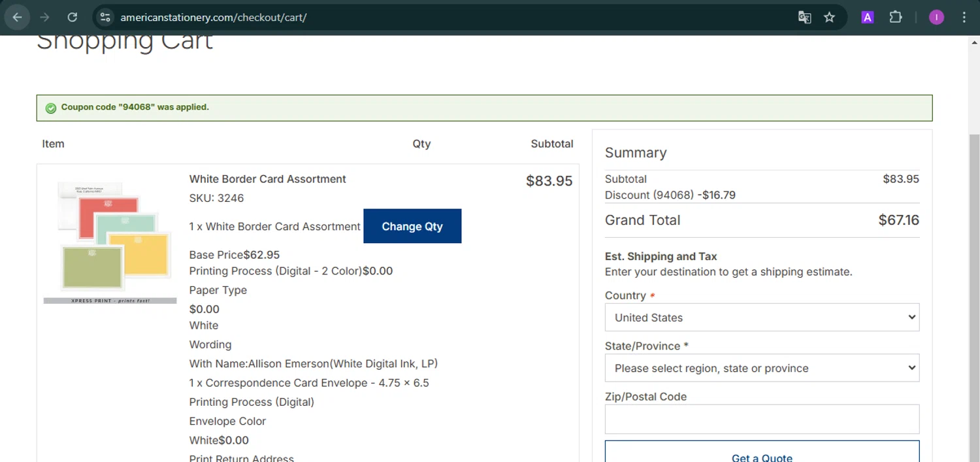Click the Zip/Postal Code field

(762, 419)
